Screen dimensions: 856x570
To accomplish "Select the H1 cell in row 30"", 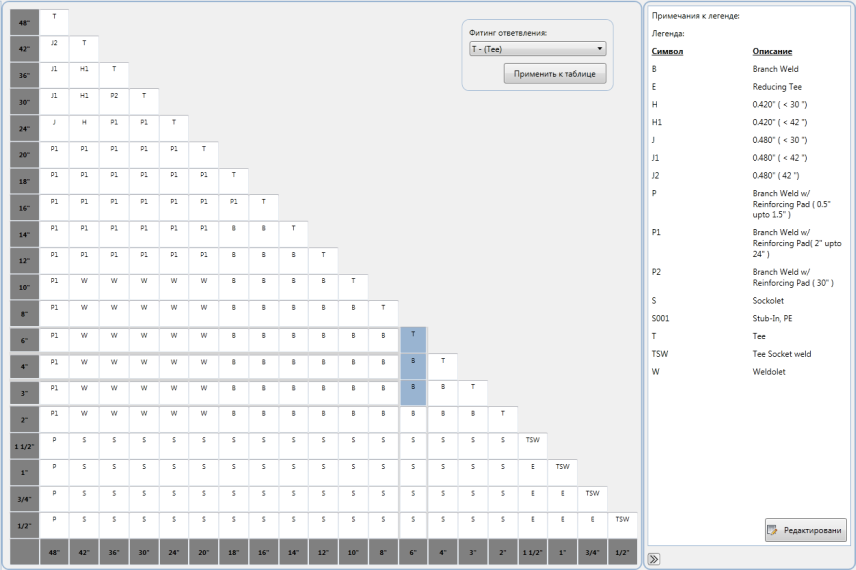I will 84,102.
